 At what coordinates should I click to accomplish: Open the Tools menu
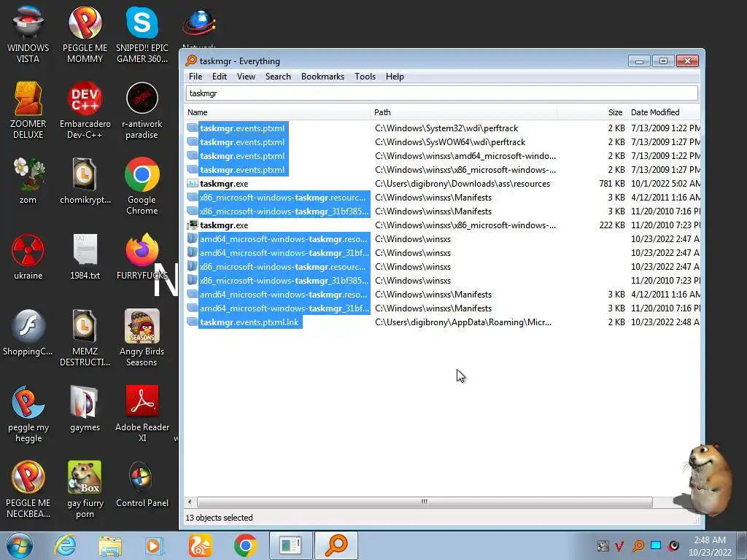coord(365,77)
